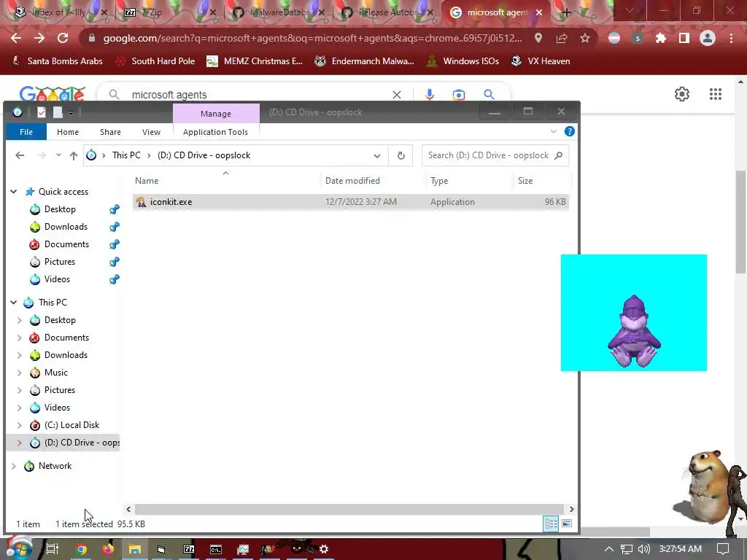Collapse the Quick access tree node
The height and width of the screenshot is (560, 747).
click(x=14, y=192)
